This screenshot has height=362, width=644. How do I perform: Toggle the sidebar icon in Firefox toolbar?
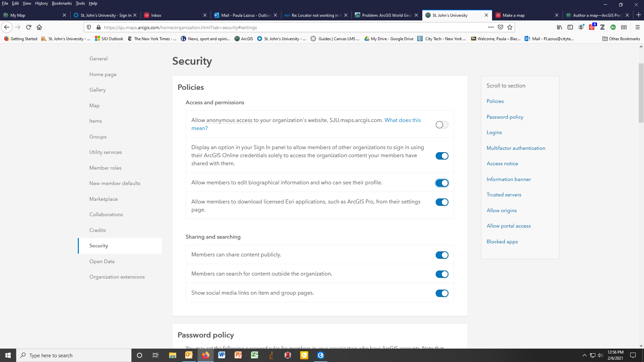point(570,27)
